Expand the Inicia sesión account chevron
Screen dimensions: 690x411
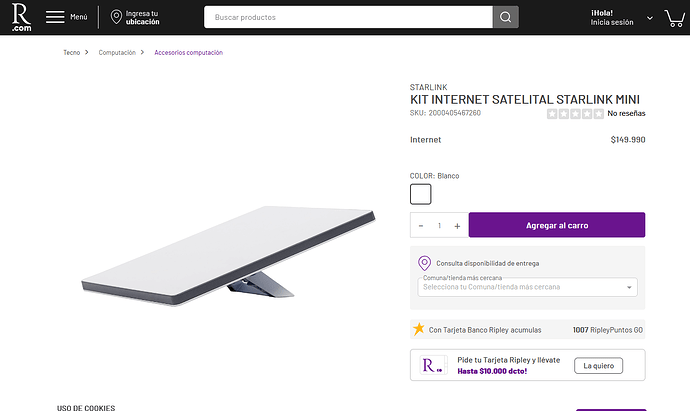pyautogui.click(x=650, y=18)
